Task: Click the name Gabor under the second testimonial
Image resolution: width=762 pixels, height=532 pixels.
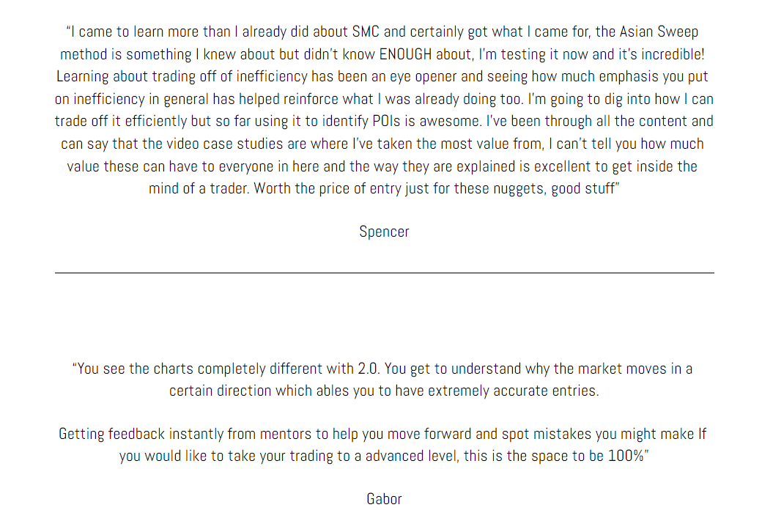Action: (384, 499)
